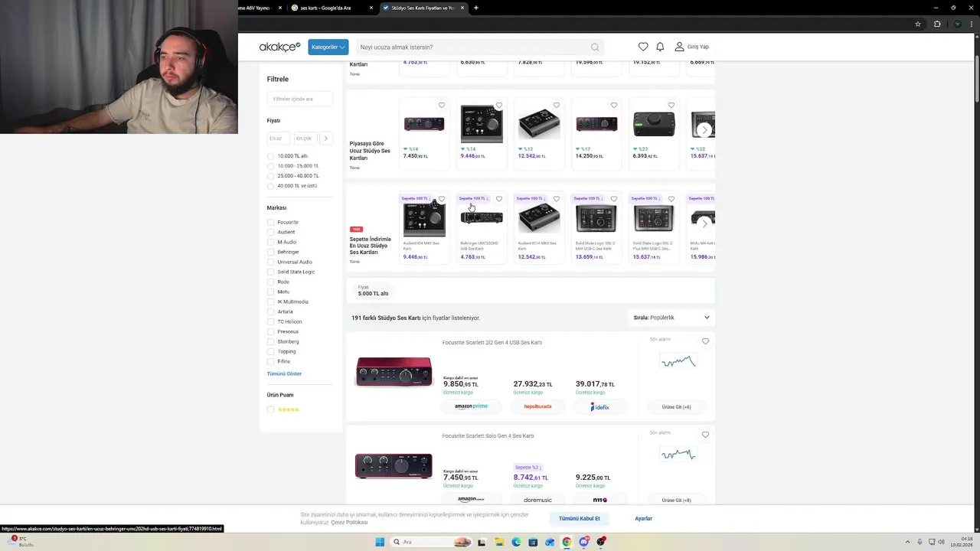Favorite the Audient ID4 MKII card heart
This screenshot has height=551, width=980.
pos(442,199)
